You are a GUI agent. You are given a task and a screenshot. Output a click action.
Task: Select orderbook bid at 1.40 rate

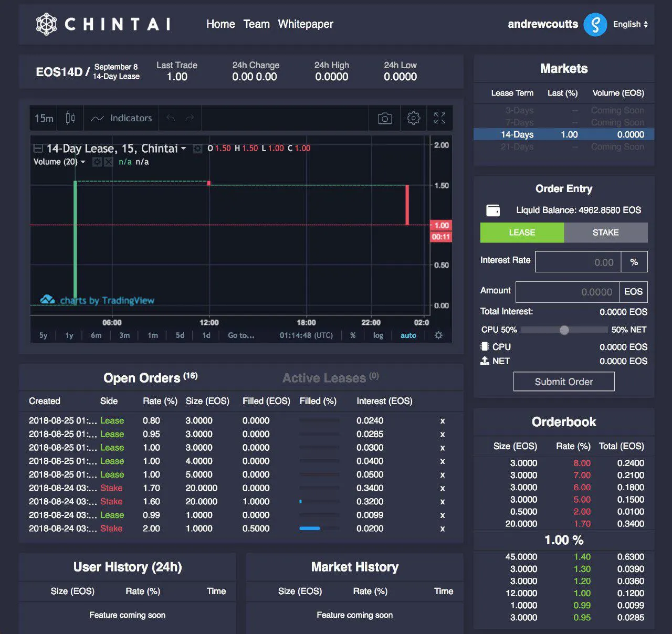564,557
